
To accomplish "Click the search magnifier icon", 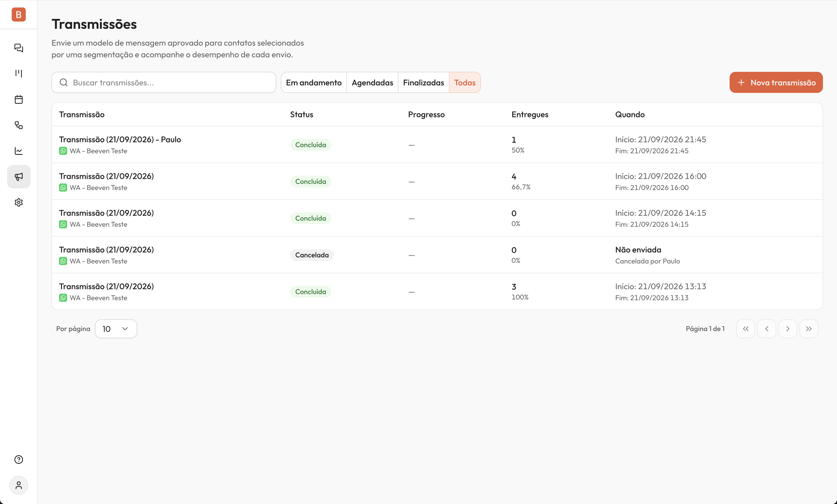I will [63, 83].
